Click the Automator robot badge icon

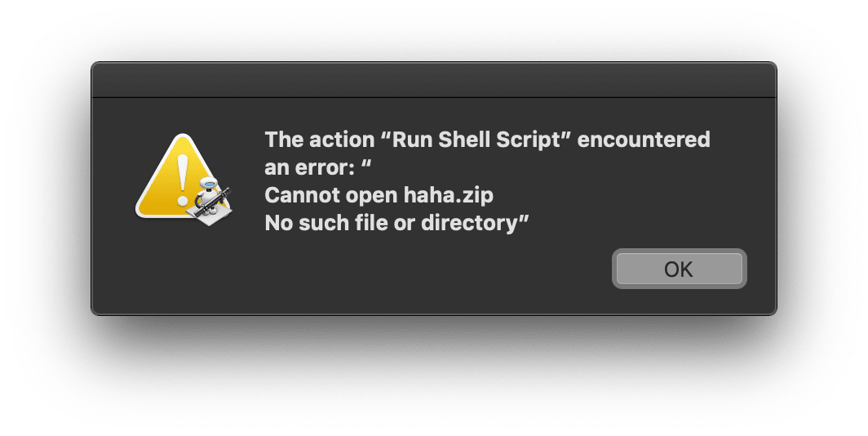(211, 201)
